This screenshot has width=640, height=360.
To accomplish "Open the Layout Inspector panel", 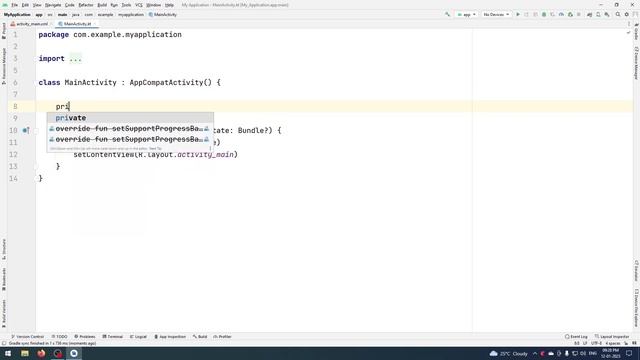I will coord(612,337).
